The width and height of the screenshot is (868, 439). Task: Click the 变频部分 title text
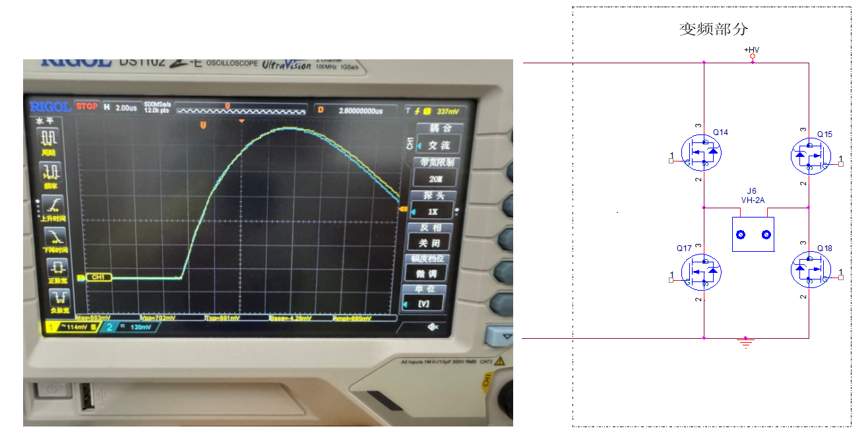[714, 29]
